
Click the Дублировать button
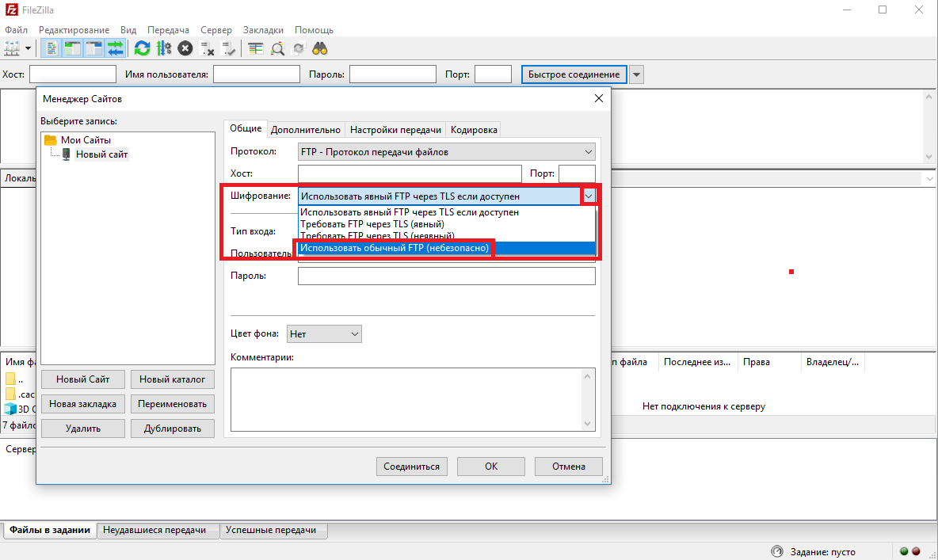(x=172, y=429)
